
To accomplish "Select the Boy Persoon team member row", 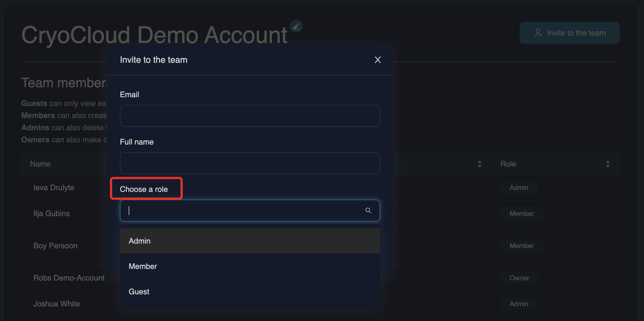I will point(55,246).
